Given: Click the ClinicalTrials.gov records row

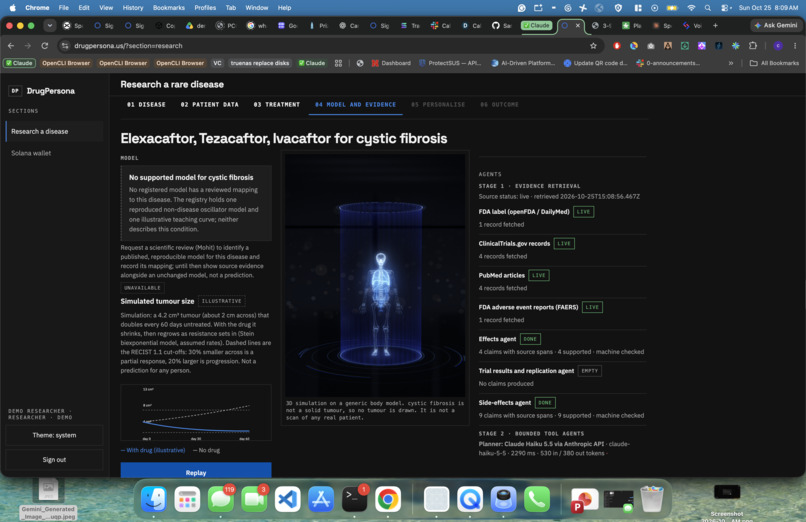Looking at the screenshot, I should 562,249.
